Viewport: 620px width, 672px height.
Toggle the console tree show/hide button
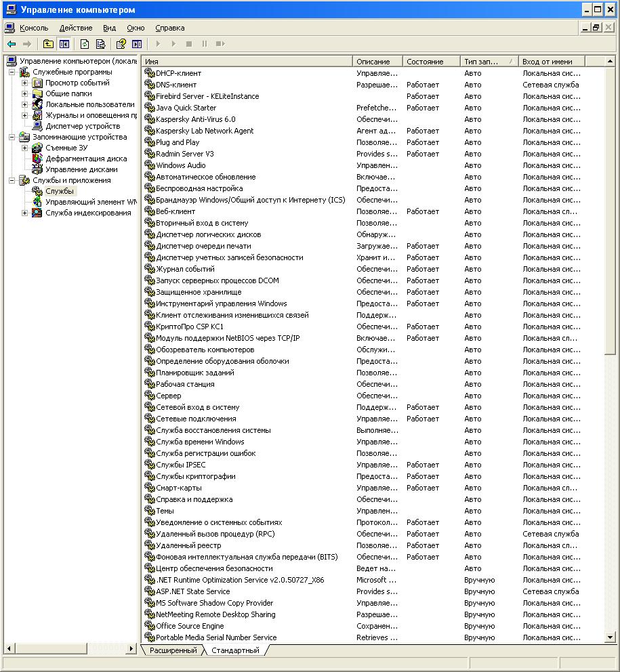click(64, 44)
